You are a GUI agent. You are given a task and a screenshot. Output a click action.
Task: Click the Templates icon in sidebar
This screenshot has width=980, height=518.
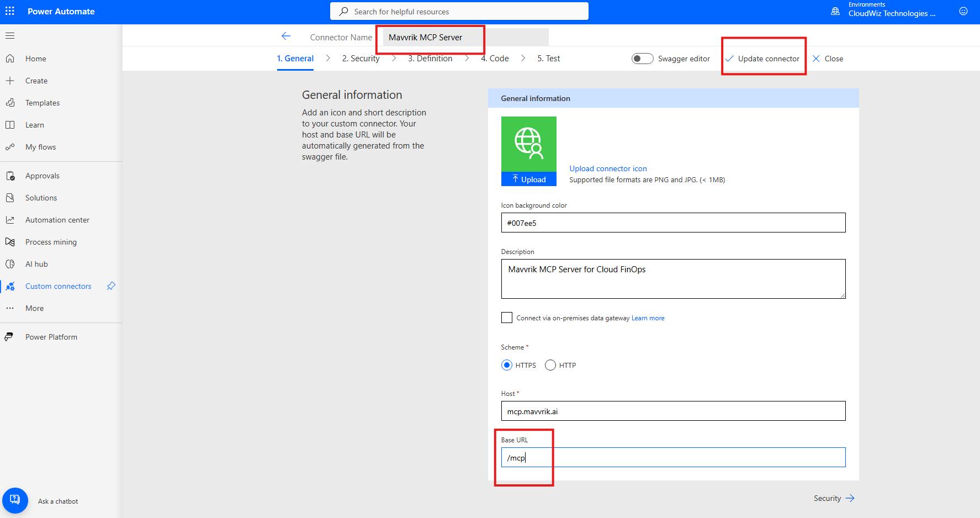coord(10,103)
